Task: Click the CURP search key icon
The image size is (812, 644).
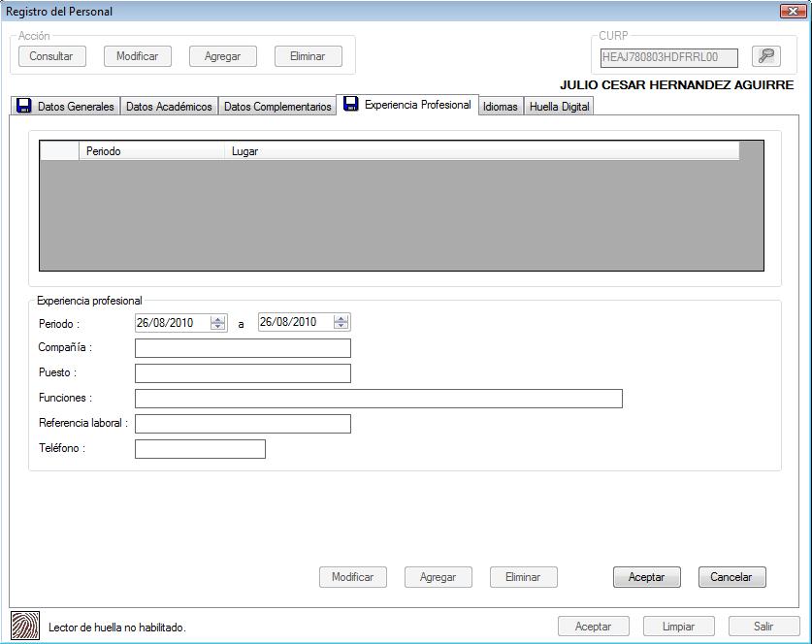Action: pyautogui.click(x=765, y=56)
